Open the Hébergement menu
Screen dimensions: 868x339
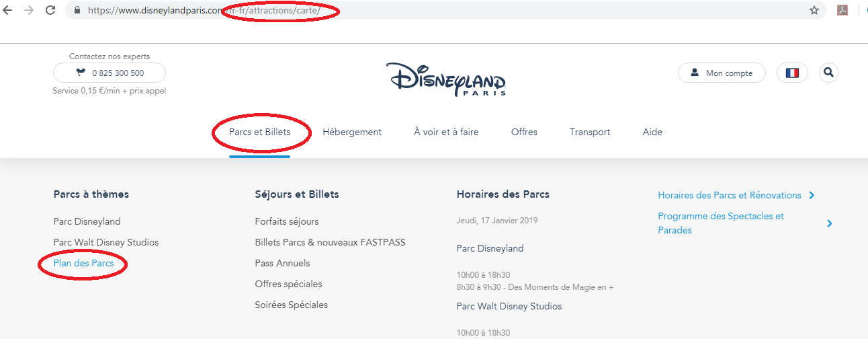352,132
